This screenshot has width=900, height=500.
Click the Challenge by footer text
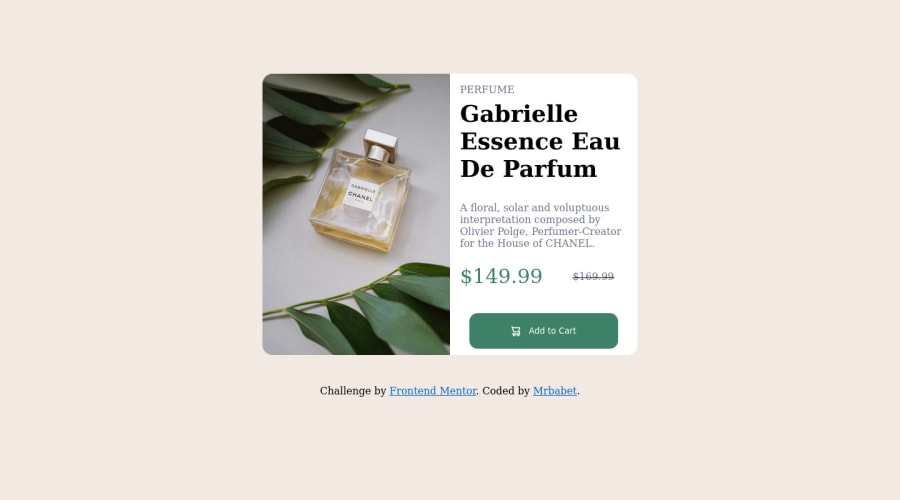pos(353,391)
